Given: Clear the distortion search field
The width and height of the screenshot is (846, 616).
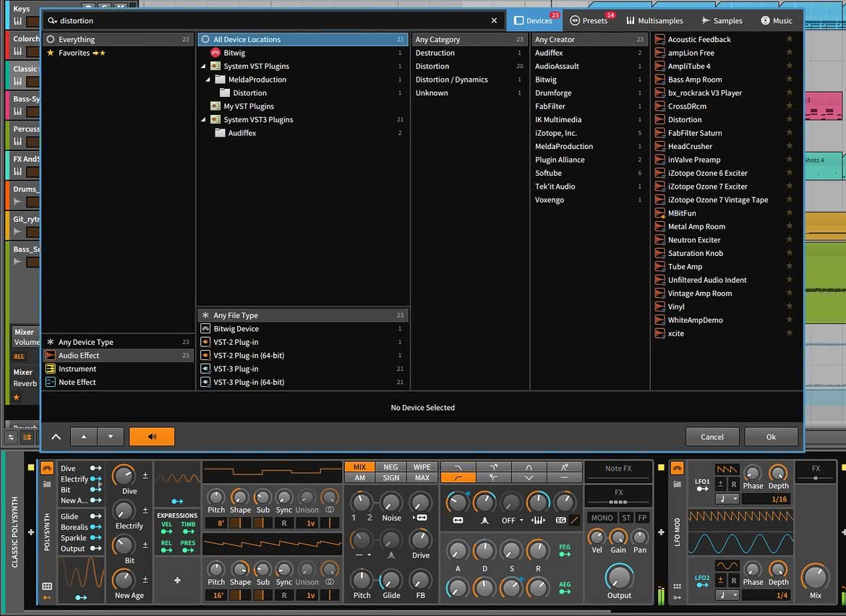Looking at the screenshot, I should (494, 20).
